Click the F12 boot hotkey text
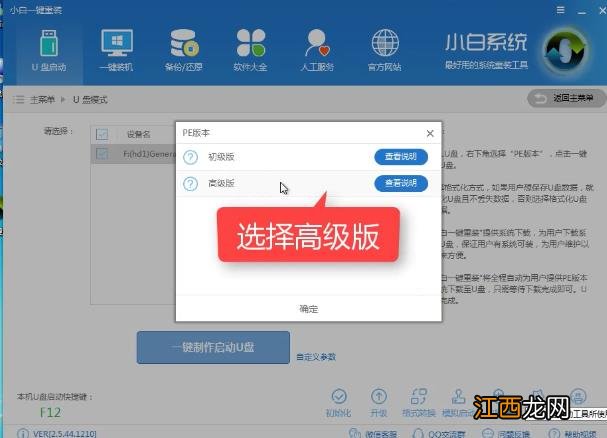607x438 pixels. coord(50,412)
